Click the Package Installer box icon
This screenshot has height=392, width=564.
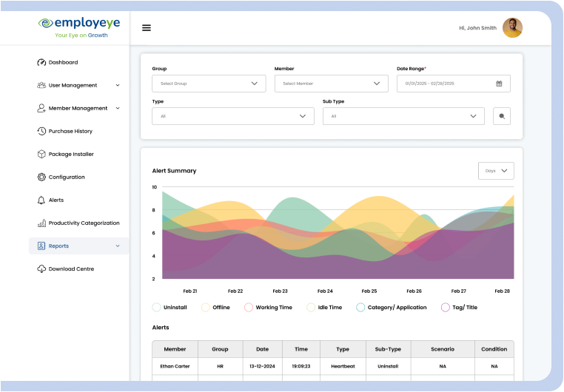pyautogui.click(x=41, y=154)
